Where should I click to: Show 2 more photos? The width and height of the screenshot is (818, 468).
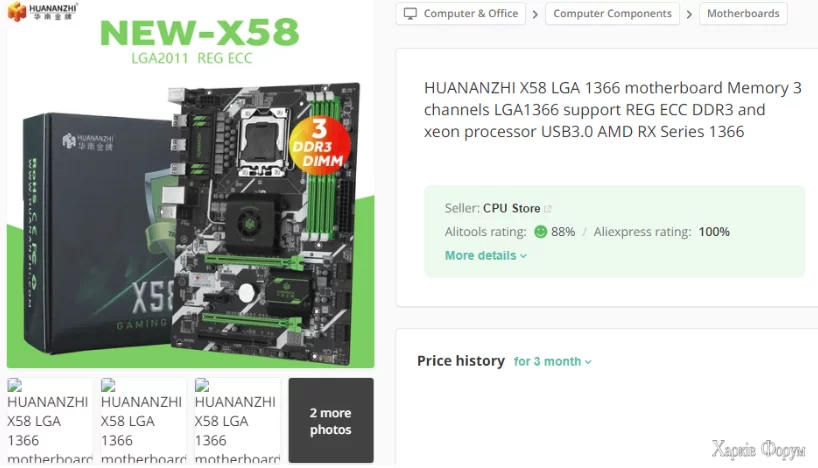coord(331,421)
